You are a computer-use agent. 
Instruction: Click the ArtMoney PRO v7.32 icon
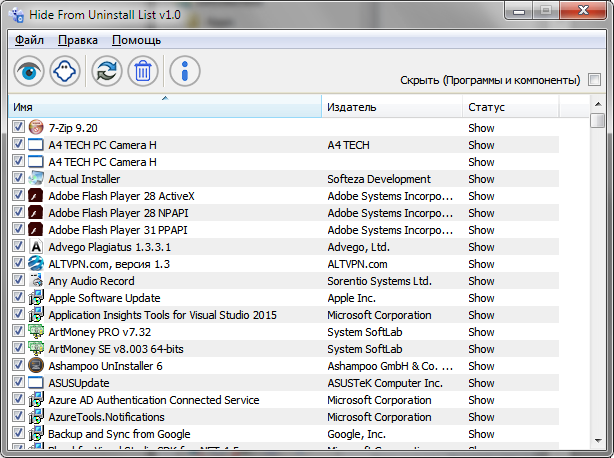(x=36, y=332)
